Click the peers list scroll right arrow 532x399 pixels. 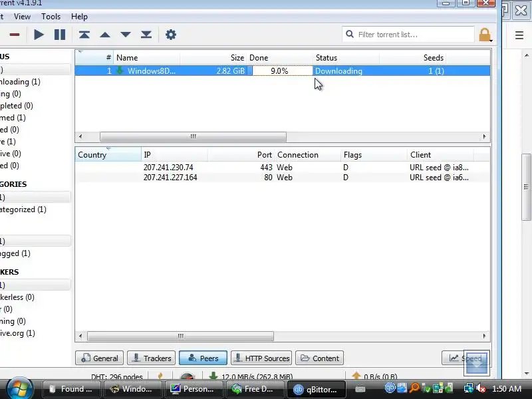click(484, 336)
